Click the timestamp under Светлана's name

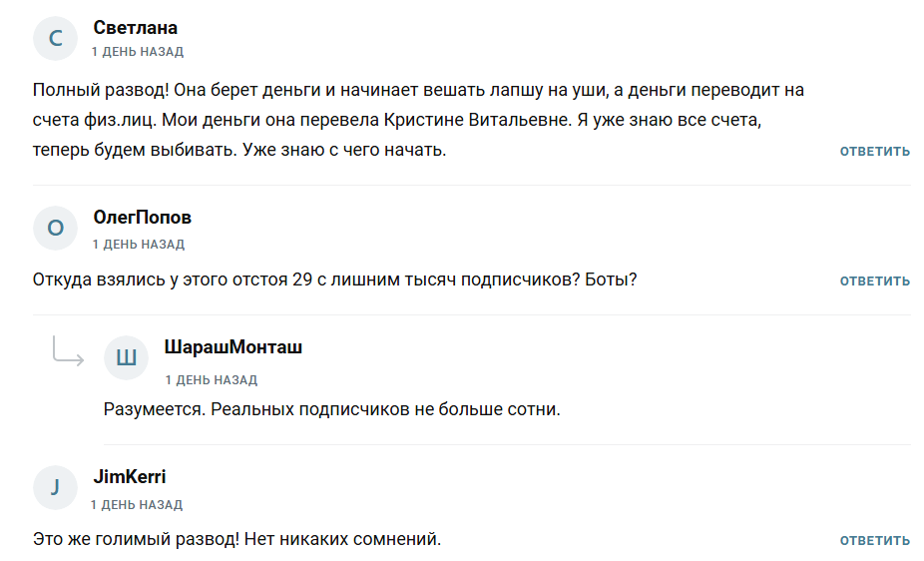click(138, 52)
